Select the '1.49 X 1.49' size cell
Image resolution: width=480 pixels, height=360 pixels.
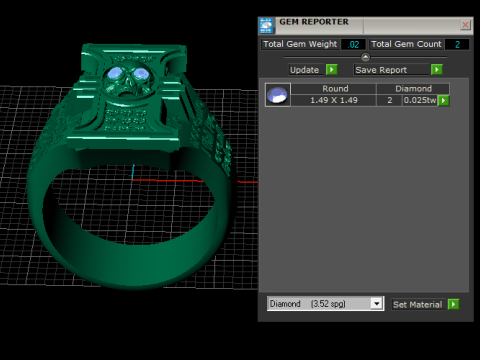(x=334, y=100)
